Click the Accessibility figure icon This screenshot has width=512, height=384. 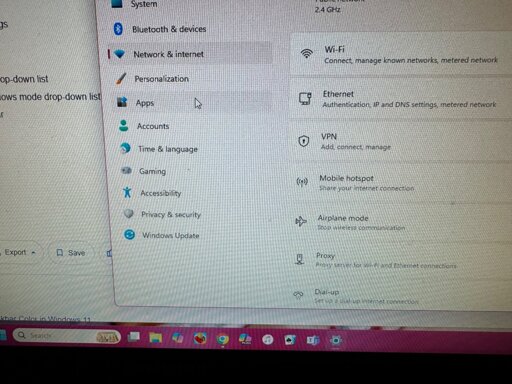click(127, 192)
